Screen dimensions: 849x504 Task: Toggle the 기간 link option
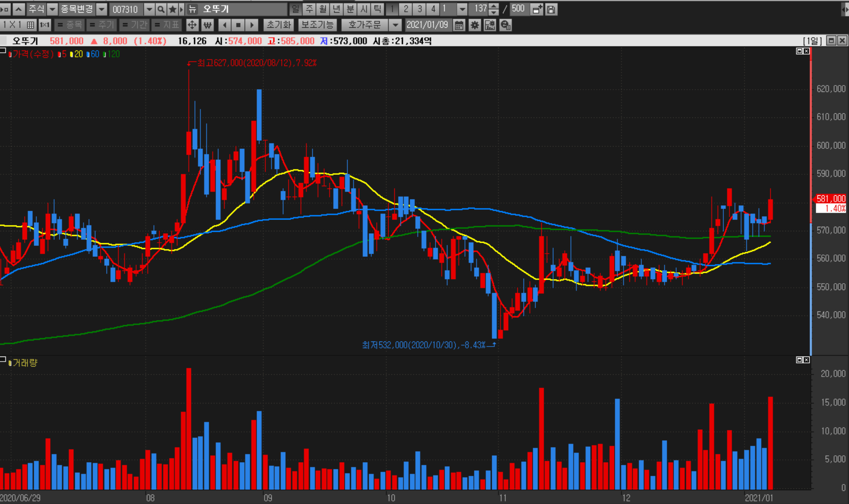click(134, 25)
